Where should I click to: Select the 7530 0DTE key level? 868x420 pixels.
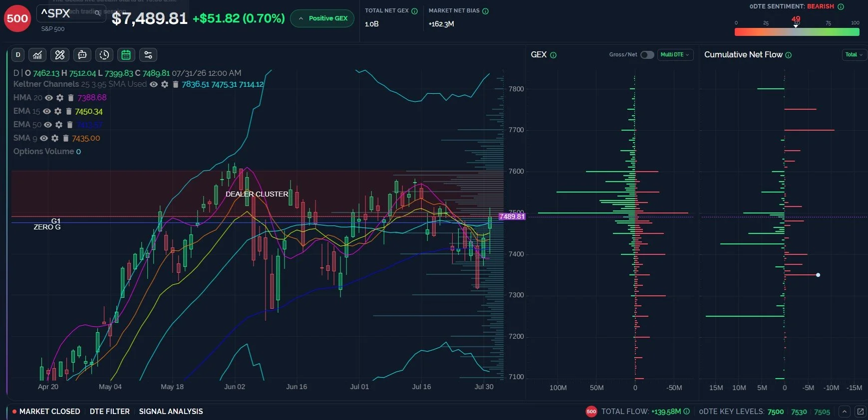tap(799, 412)
